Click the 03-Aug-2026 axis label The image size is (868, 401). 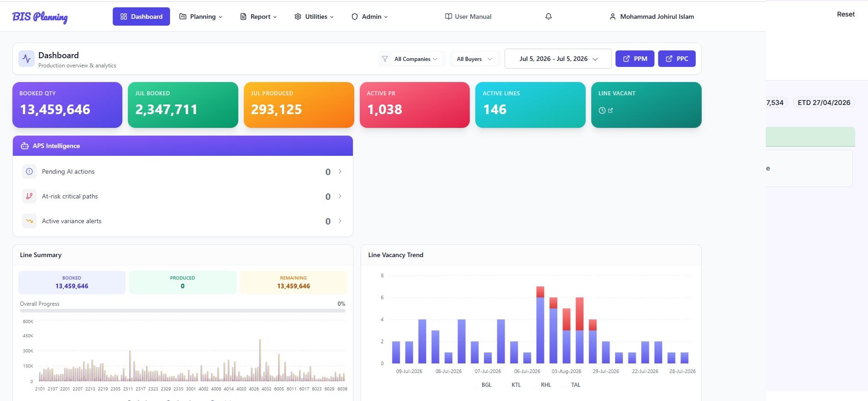pos(566,371)
